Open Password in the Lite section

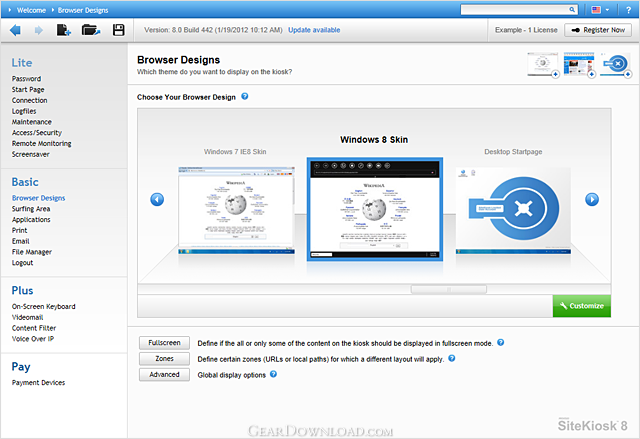click(x=26, y=79)
